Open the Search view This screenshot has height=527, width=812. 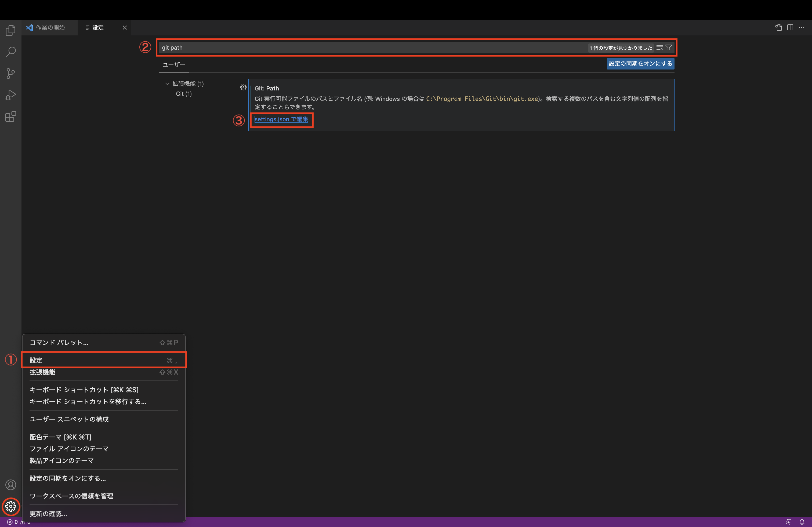10,52
